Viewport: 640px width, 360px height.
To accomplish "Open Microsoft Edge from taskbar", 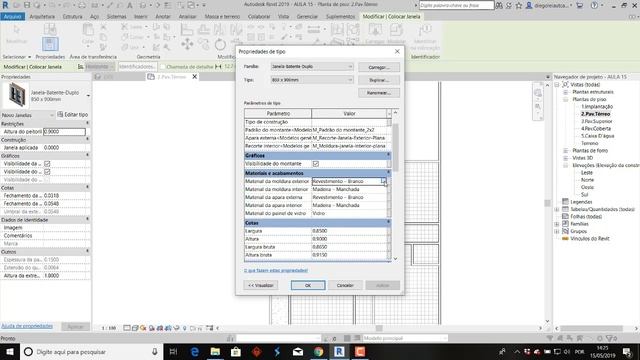I will click(x=195, y=351).
